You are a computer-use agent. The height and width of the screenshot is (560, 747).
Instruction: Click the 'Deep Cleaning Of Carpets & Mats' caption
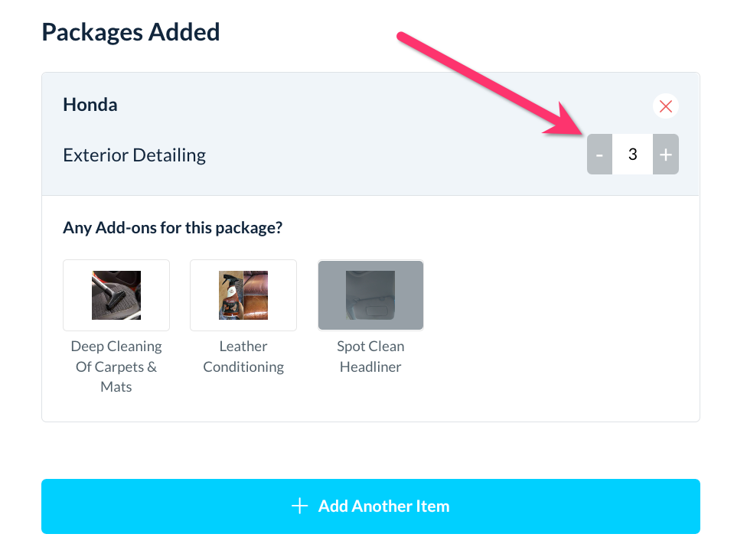pyautogui.click(x=116, y=366)
